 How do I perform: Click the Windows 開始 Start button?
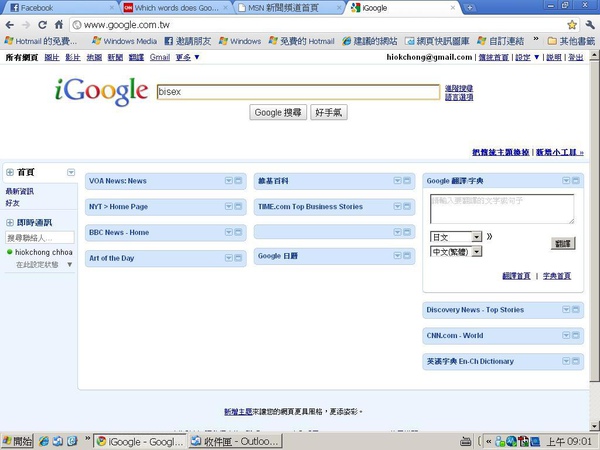coord(17,441)
